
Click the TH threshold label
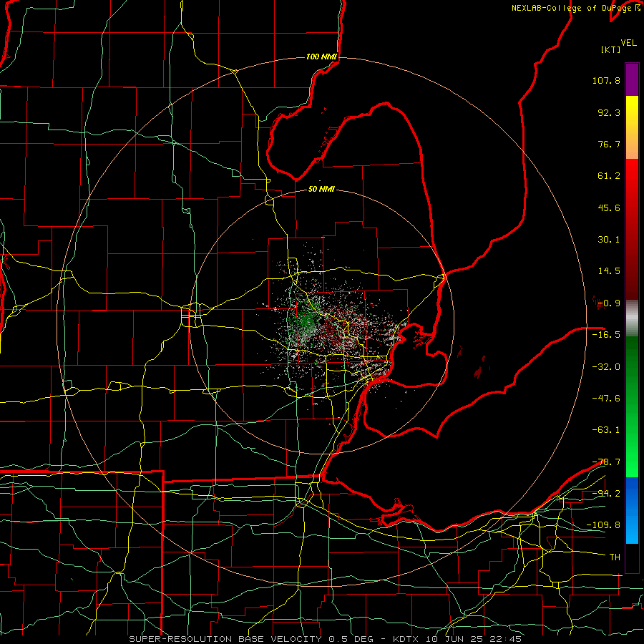pos(615,557)
